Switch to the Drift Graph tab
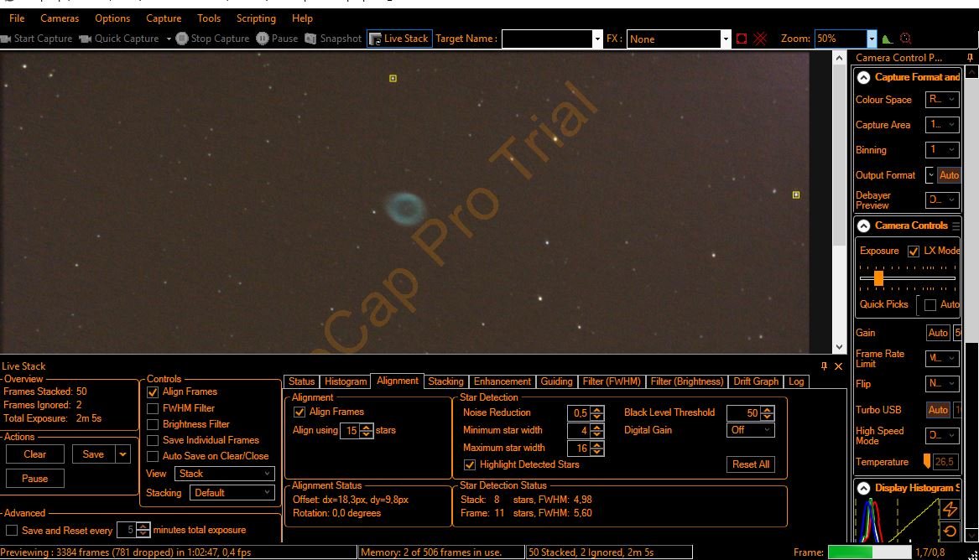 coord(756,381)
